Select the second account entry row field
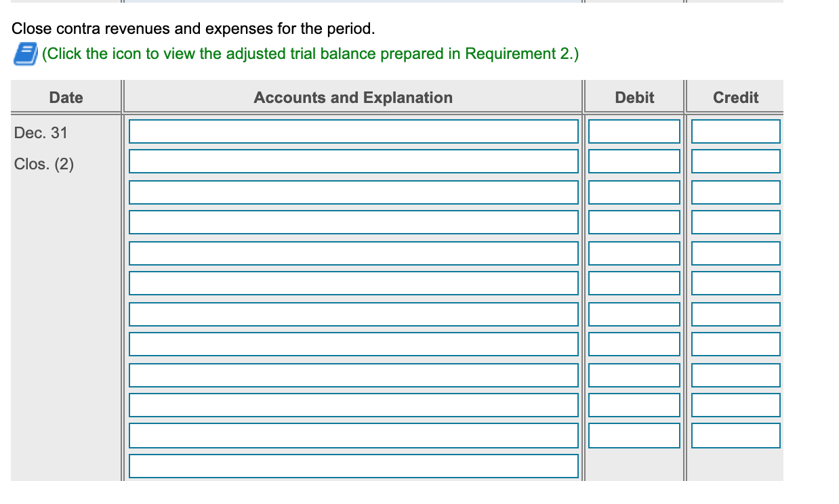Viewport: 839px width, 504px height. tap(353, 161)
